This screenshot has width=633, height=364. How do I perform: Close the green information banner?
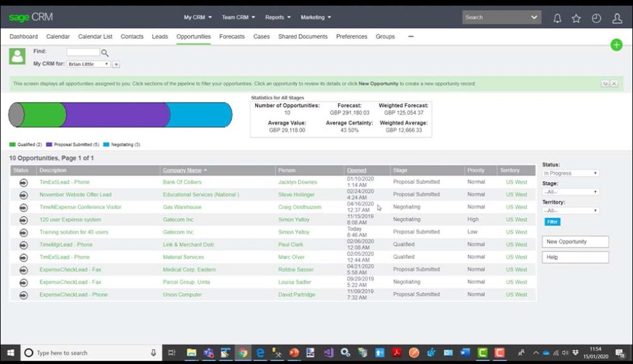pos(613,84)
